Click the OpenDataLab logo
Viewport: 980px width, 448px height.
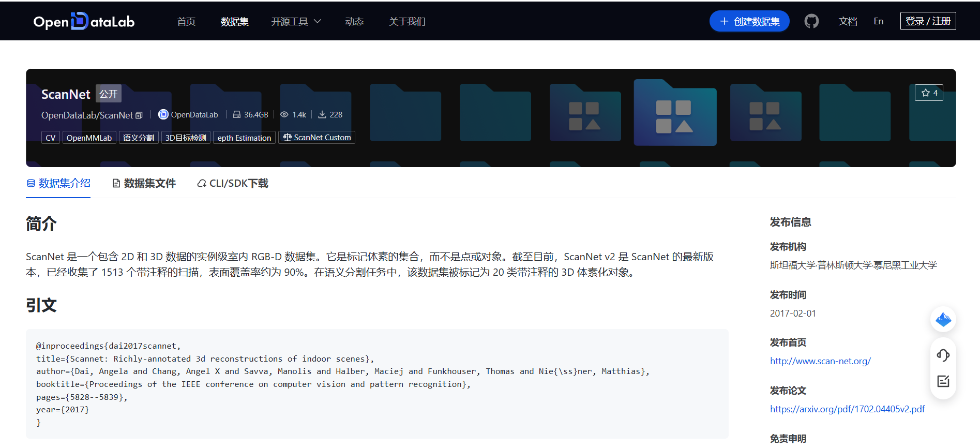click(x=84, y=21)
